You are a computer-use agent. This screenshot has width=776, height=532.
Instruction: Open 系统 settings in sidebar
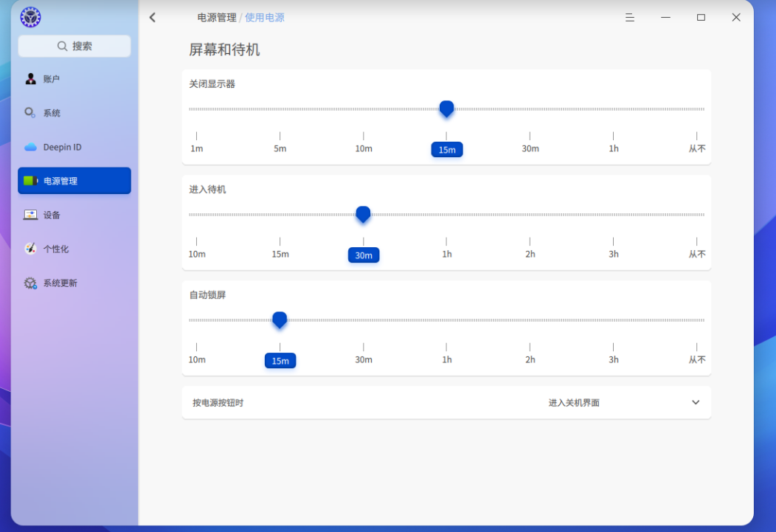(x=75, y=113)
